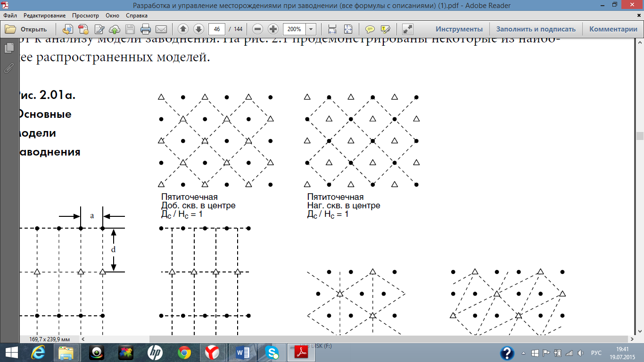644x362 pixels.
Task: Print the document using the printer icon
Action: (x=146, y=29)
